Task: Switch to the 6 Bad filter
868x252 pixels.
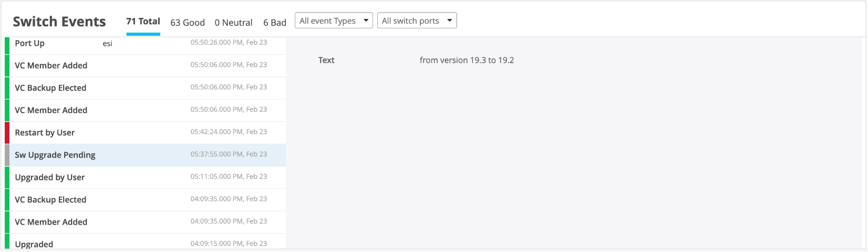Action: (275, 23)
